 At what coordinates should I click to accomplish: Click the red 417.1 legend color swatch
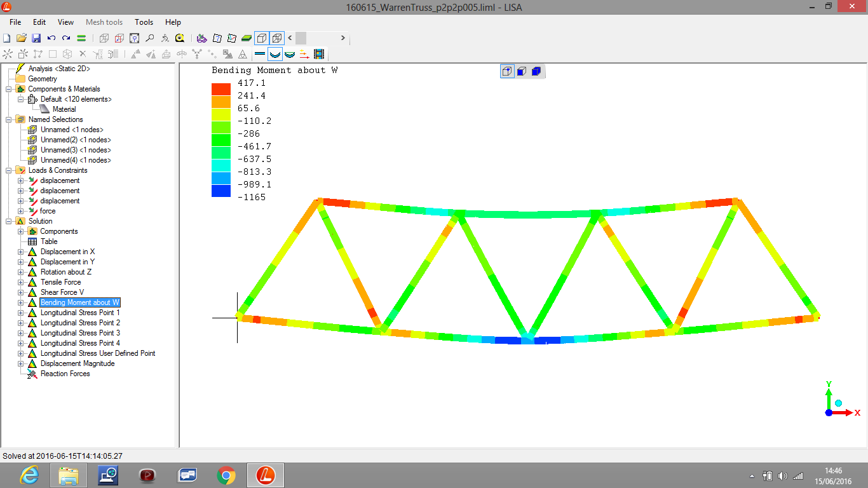(220, 89)
